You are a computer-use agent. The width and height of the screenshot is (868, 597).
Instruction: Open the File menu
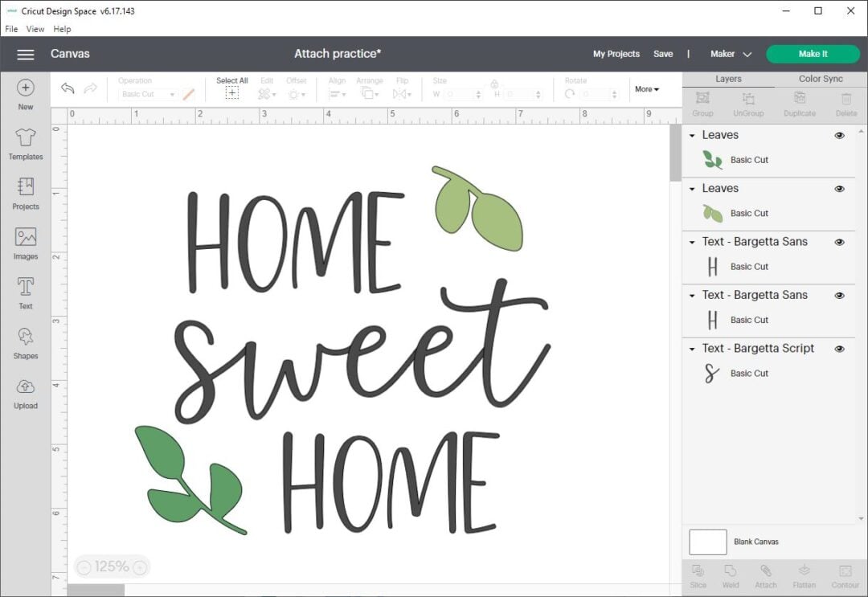(11, 29)
